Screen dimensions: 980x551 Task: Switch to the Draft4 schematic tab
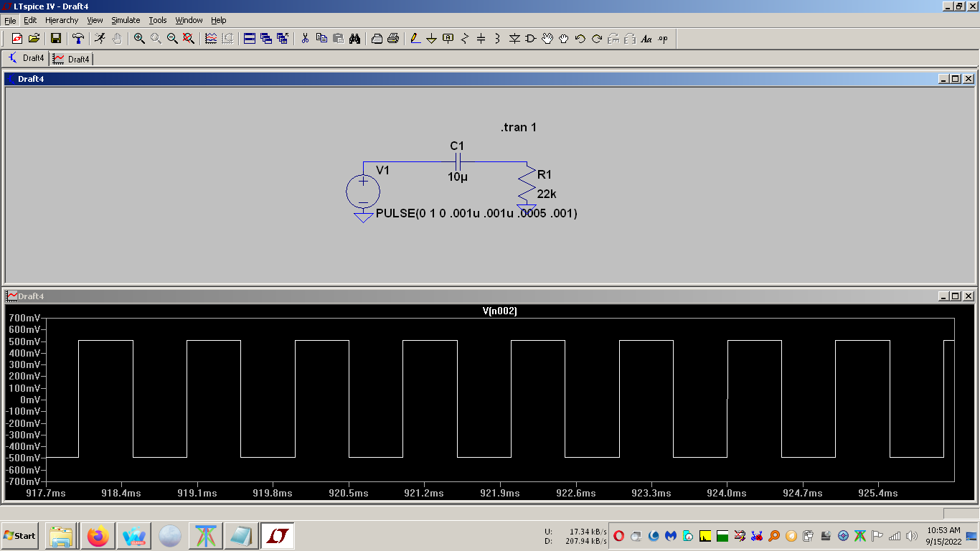click(x=26, y=58)
